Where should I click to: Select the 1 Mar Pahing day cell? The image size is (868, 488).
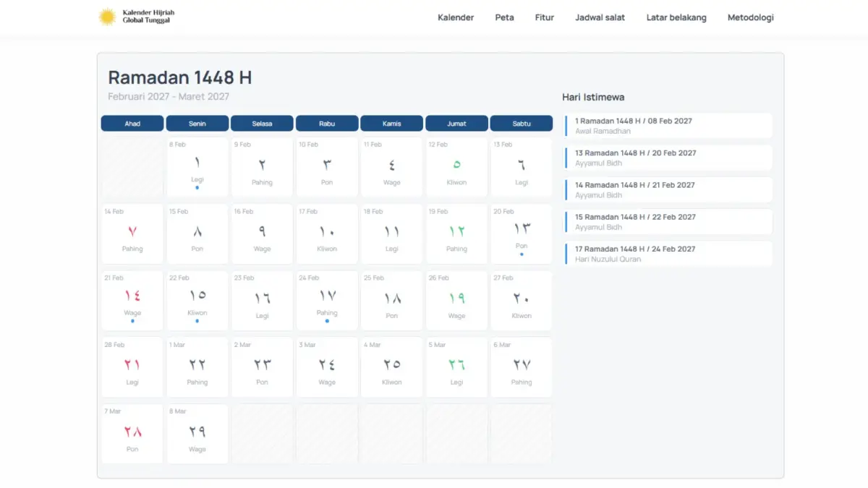coord(197,367)
